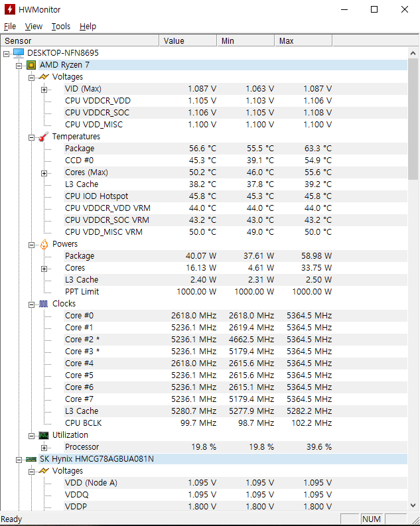The height and width of the screenshot is (526, 420).
Task: Click the scrollbar down arrow
Action: [413, 505]
